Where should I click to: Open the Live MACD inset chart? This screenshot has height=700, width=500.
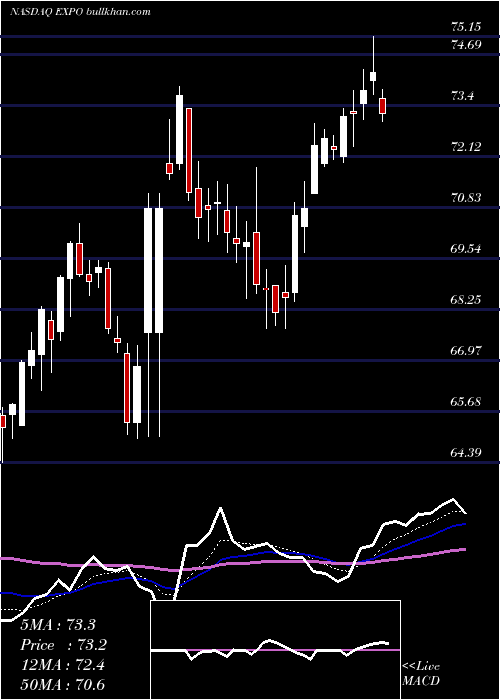[275, 650]
